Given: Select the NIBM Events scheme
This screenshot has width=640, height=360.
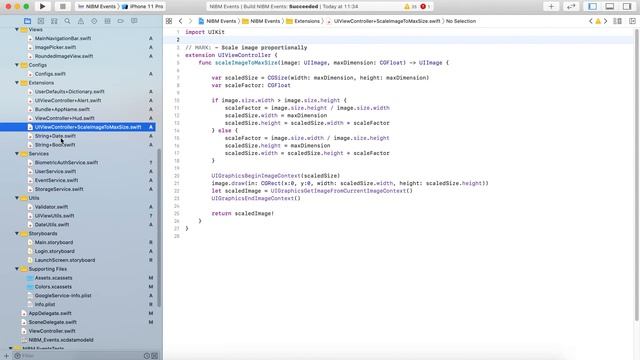Looking at the screenshot, I should click(97, 7).
